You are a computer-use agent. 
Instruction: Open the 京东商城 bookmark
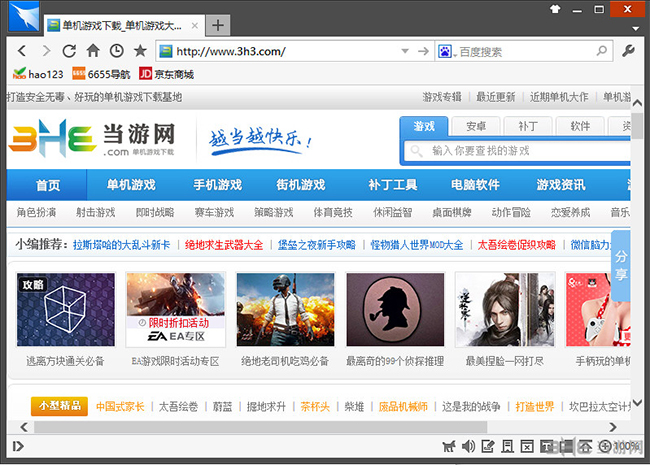click(x=167, y=74)
